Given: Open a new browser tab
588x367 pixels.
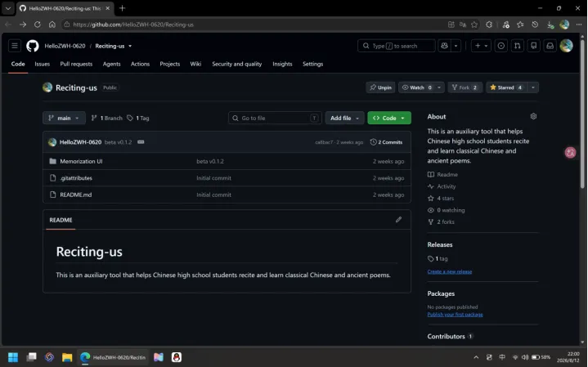Looking at the screenshot, I should 122,8.
